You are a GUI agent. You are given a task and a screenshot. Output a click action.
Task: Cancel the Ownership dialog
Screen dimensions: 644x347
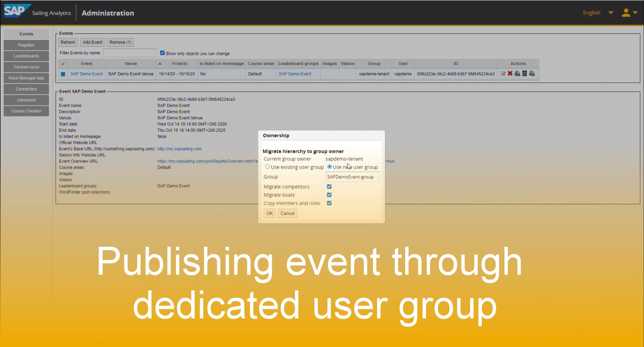coord(287,213)
